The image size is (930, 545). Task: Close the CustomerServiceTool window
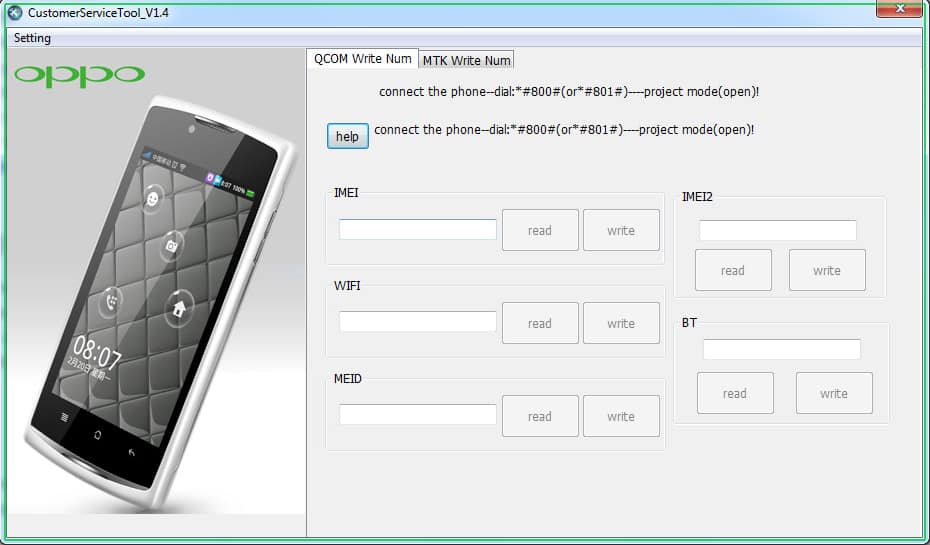pyautogui.click(x=899, y=8)
